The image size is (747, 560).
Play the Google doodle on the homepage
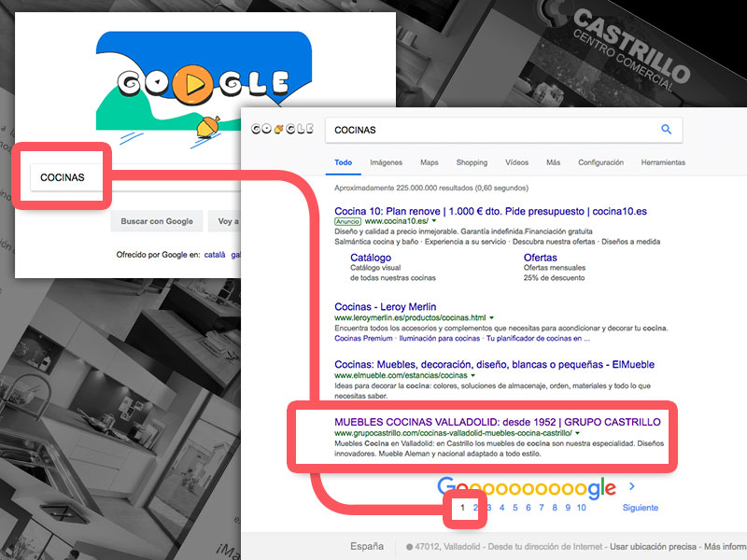click(191, 85)
